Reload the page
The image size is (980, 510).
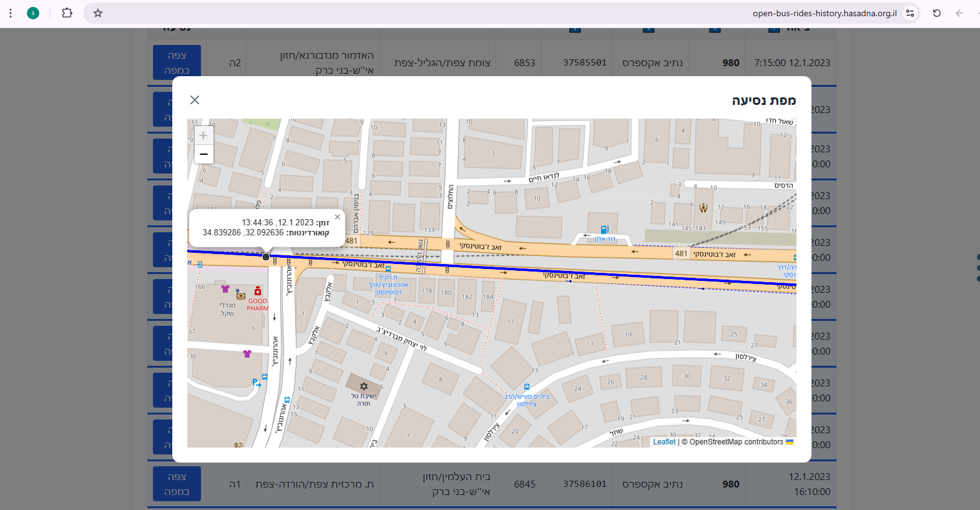(937, 13)
